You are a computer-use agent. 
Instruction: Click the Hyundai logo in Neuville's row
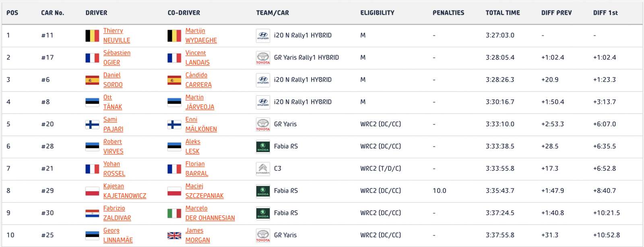point(263,35)
